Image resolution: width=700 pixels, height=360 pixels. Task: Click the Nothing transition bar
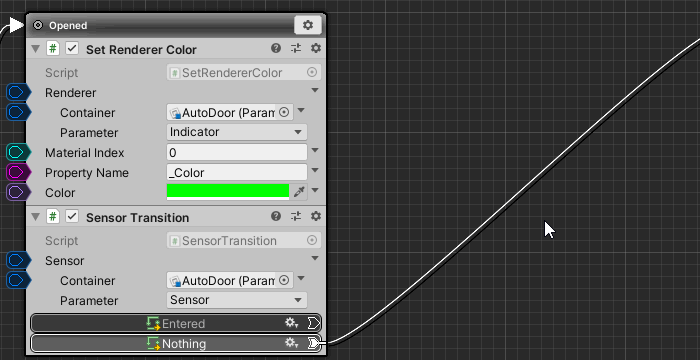(176, 343)
